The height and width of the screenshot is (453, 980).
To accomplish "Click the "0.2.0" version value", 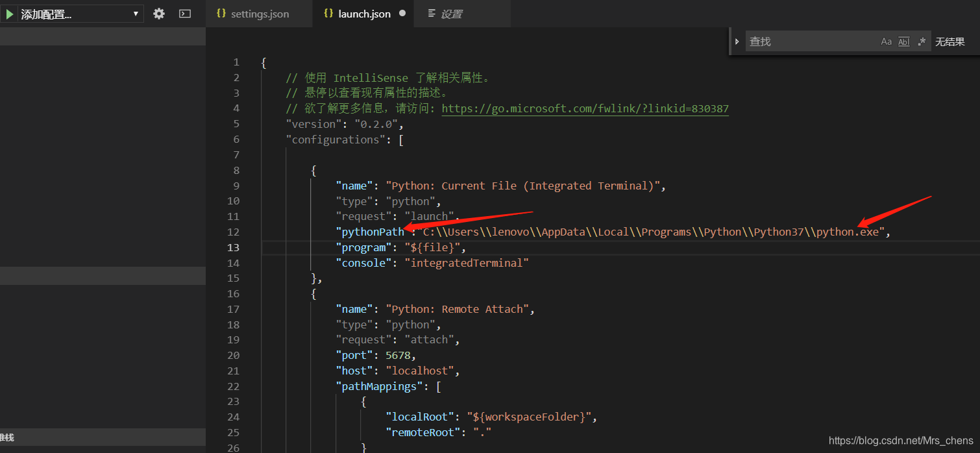I will coord(376,124).
